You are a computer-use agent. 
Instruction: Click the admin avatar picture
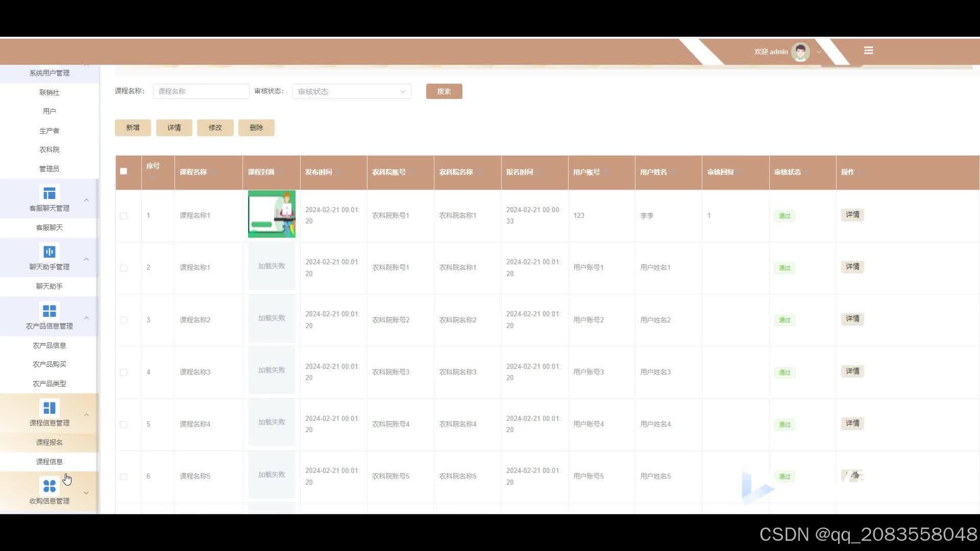[x=800, y=52]
